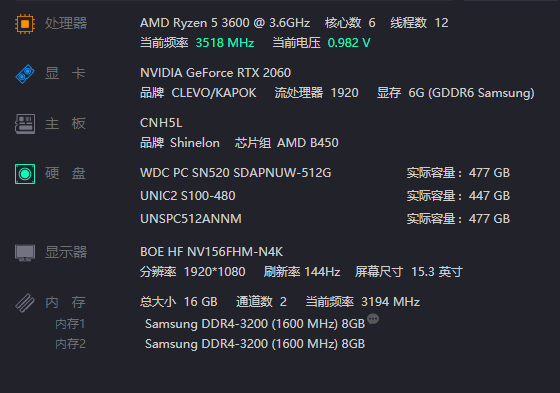Select the 硬盘 category label
The height and width of the screenshot is (393, 560).
(x=65, y=174)
